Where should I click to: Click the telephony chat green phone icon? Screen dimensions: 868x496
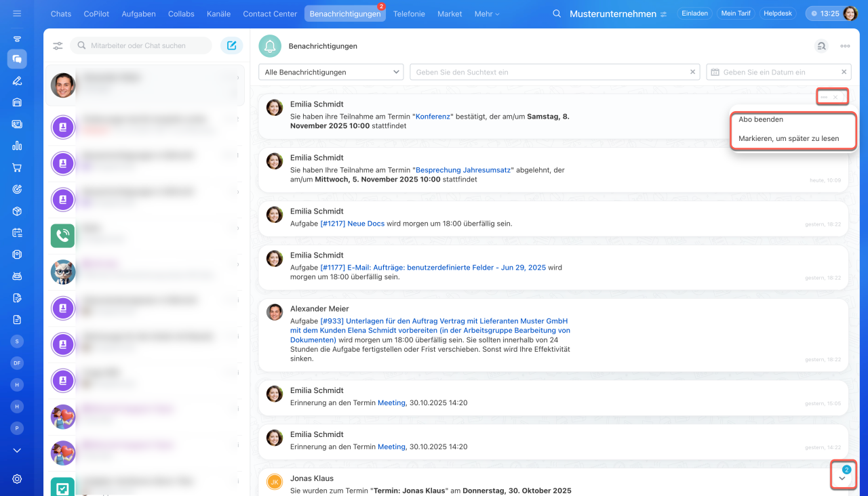(62, 235)
